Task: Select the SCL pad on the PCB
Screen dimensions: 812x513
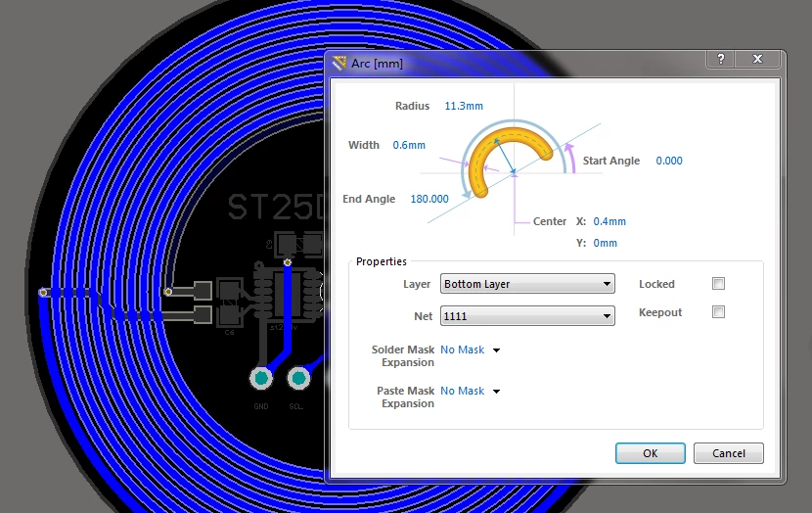Action: 298,378
